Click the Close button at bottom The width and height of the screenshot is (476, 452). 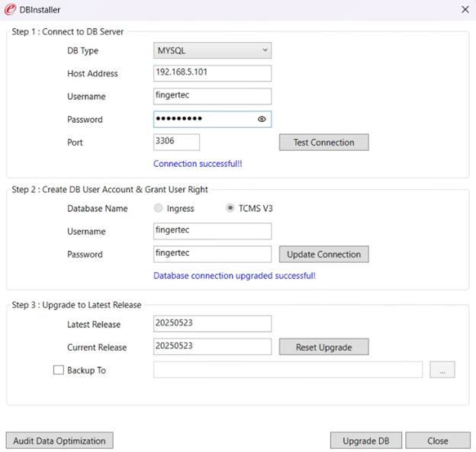coord(438,441)
